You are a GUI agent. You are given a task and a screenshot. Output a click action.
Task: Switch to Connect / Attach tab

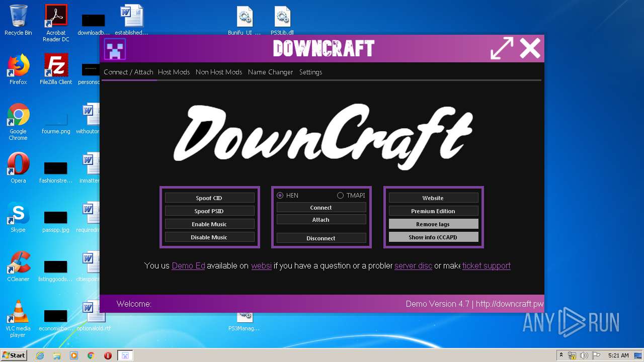pos(128,72)
